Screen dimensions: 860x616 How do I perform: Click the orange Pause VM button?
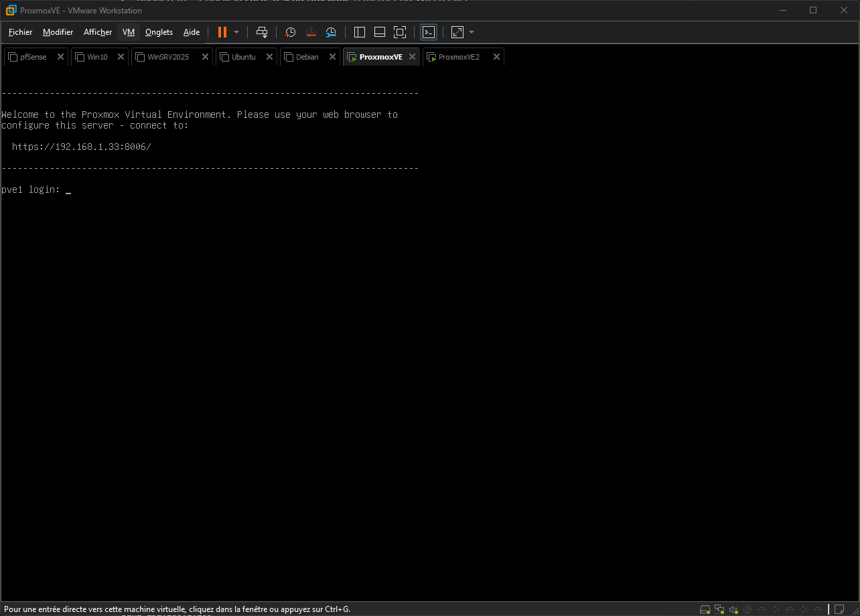click(222, 32)
